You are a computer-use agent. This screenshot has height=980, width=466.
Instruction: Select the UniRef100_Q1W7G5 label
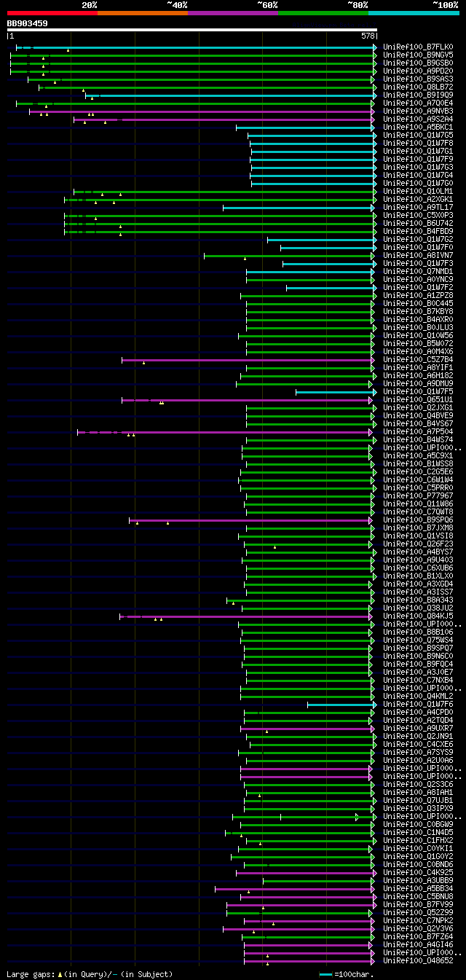click(x=418, y=136)
